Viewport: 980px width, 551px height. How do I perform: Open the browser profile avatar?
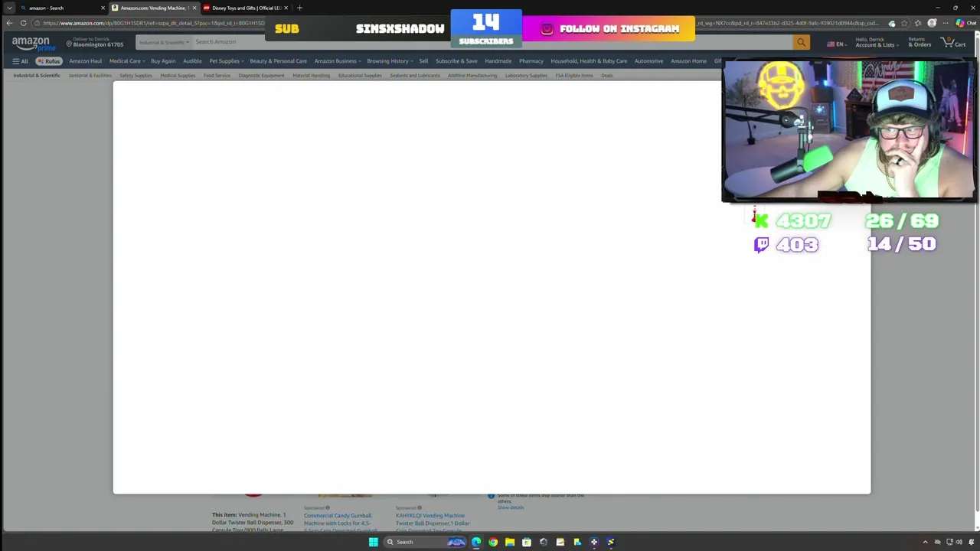[x=932, y=23]
